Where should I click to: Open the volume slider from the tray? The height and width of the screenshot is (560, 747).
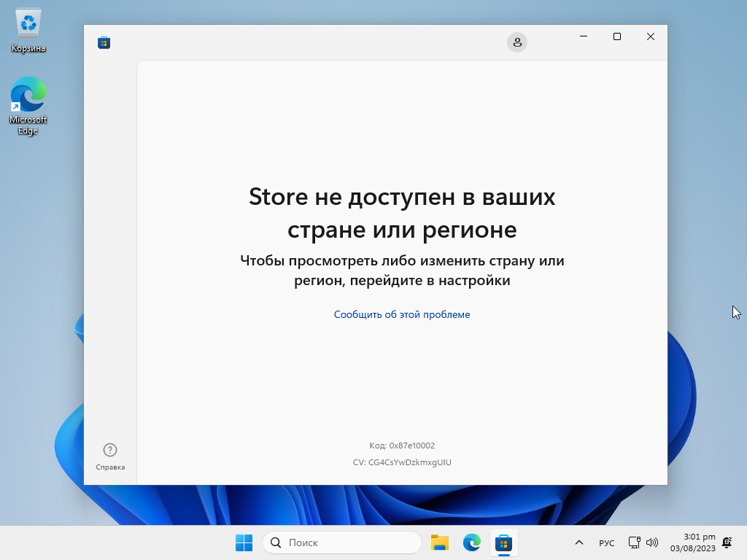tap(651, 542)
